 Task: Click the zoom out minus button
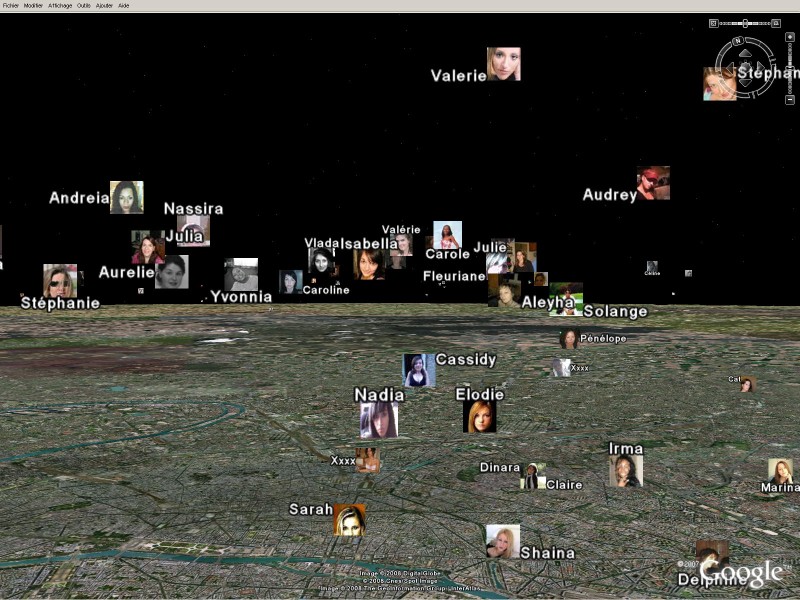coord(790,99)
